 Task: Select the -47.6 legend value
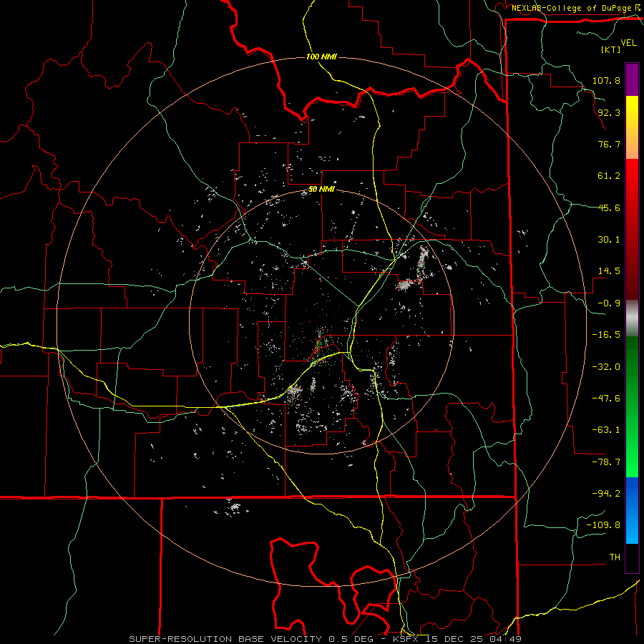point(606,399)
